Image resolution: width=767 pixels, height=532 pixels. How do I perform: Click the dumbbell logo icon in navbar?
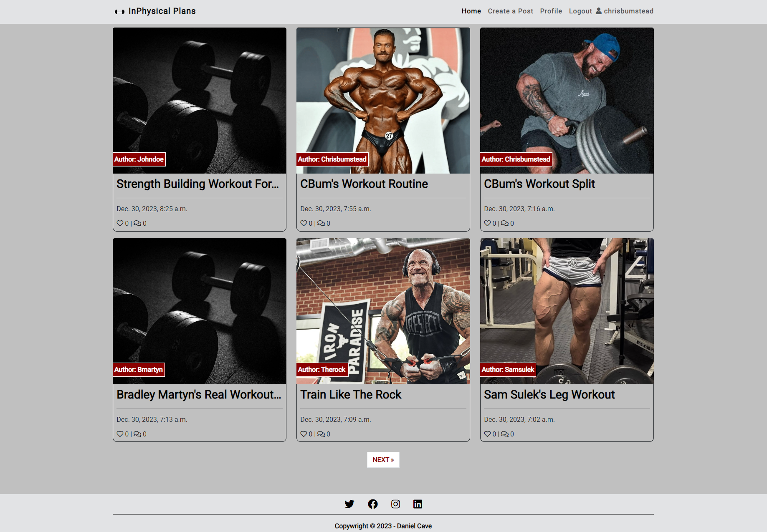[119, 12]
